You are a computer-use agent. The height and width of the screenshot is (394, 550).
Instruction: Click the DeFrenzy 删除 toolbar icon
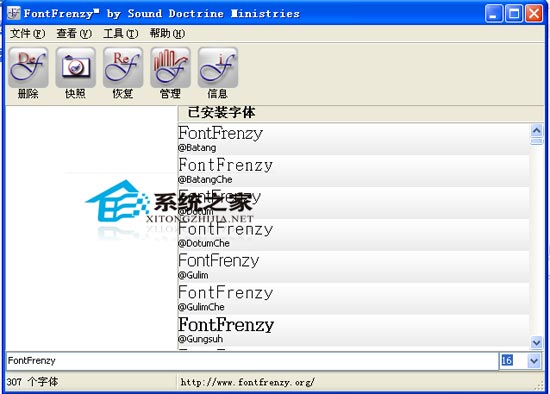pyautogui.click(x=28, y=68)
